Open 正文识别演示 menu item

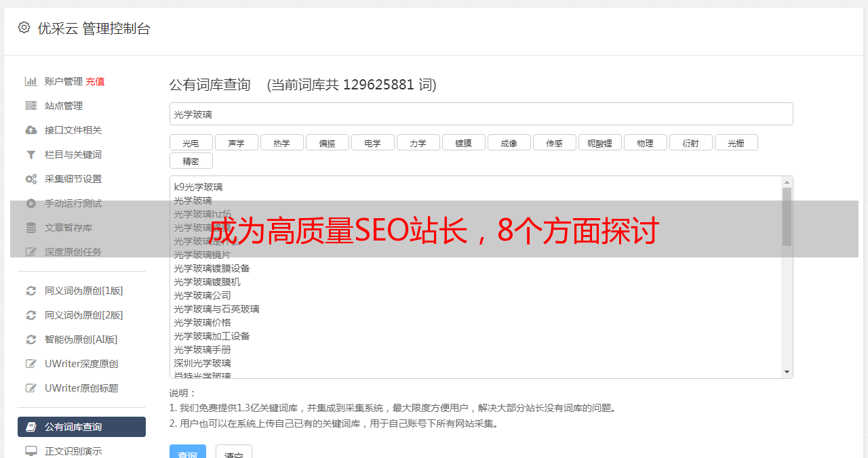pyautogui.click(x=73, y=451)
